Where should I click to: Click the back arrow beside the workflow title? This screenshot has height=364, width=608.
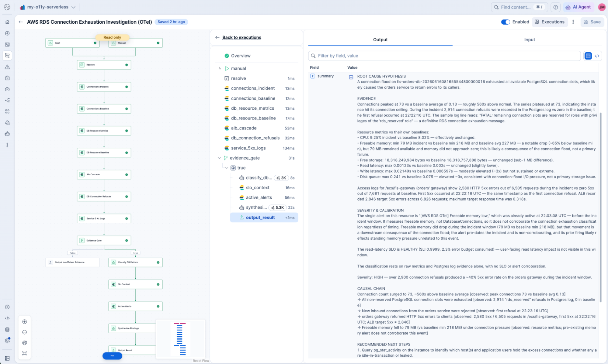click(x=21, y=22)
